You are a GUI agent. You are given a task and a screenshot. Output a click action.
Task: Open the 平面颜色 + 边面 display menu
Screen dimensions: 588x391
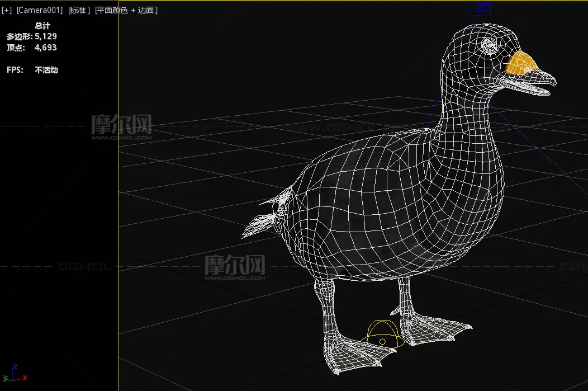point(126,11)
